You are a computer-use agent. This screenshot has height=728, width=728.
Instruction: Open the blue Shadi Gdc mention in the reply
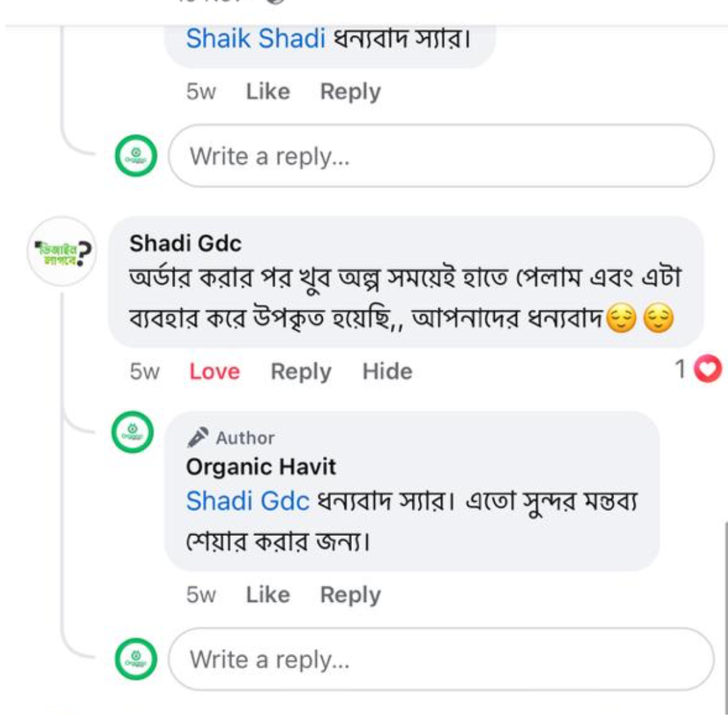(247, 502)
